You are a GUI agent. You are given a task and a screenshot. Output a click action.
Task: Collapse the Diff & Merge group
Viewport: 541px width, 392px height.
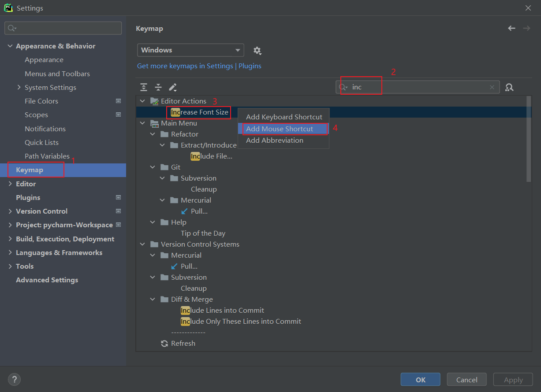tap(153, 300)
